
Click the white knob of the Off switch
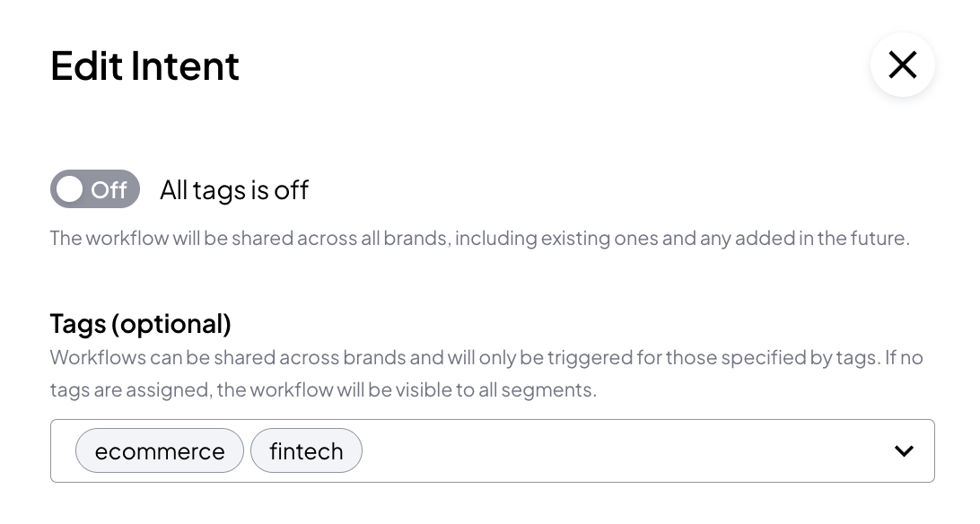[69, 188]
